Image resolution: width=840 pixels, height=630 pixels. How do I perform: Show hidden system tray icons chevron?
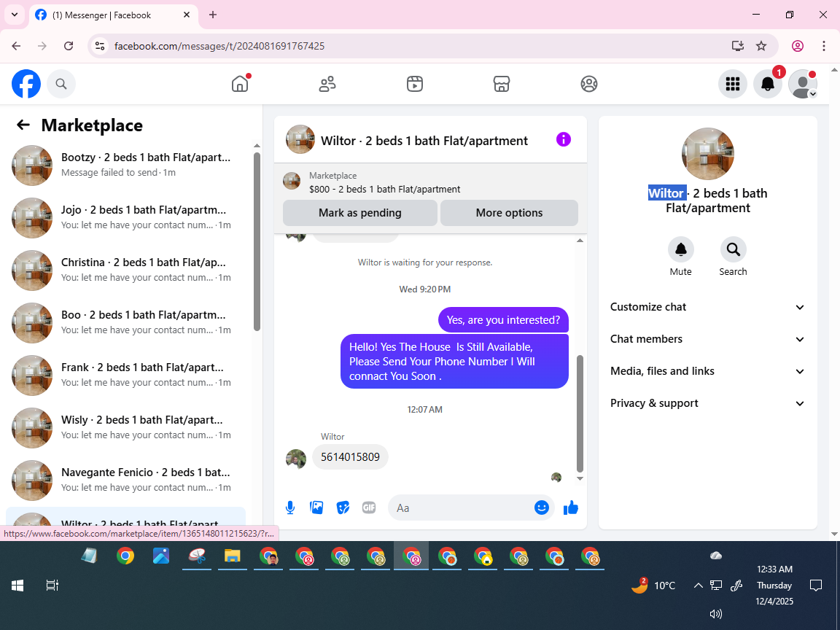coord(698,586)
